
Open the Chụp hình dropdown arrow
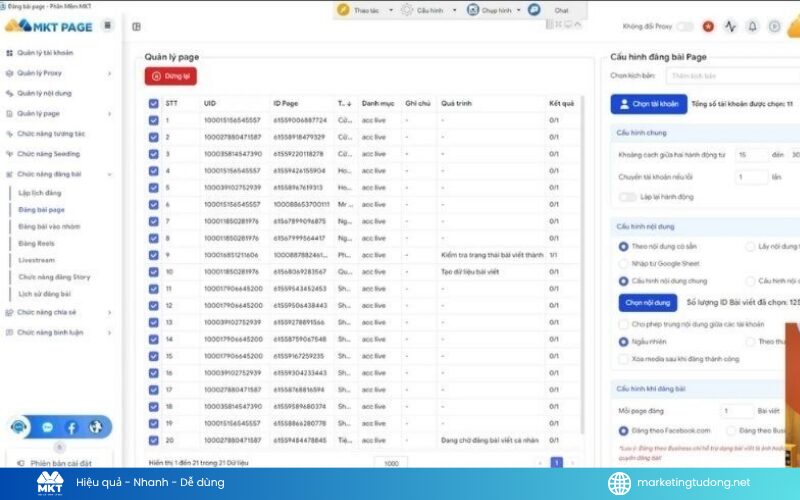pos(518,10)
